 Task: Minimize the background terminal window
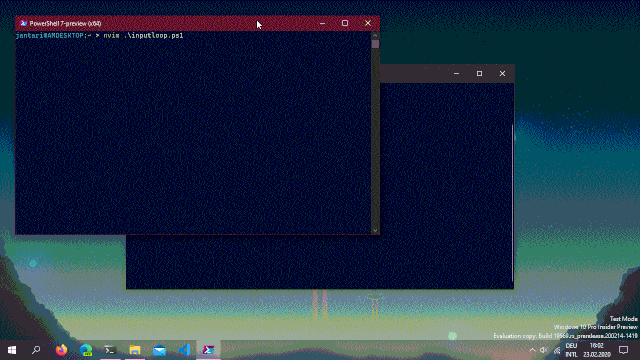[456, 73]
